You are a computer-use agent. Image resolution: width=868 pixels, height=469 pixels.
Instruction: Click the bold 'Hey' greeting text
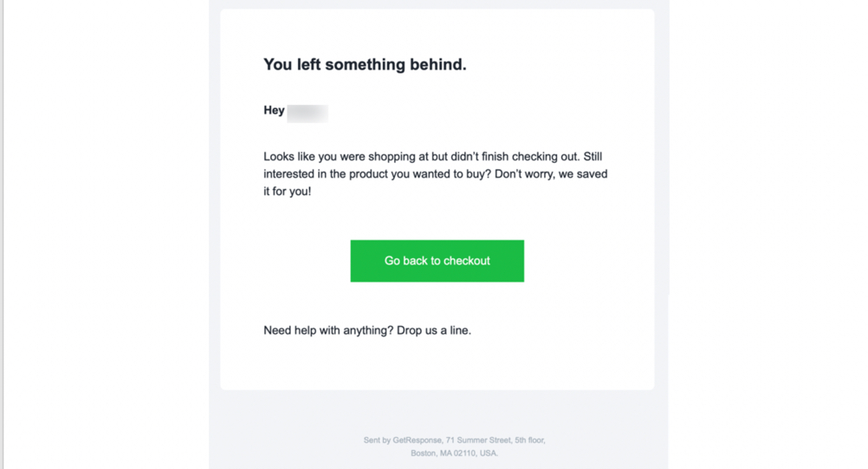tap(274, 110)
